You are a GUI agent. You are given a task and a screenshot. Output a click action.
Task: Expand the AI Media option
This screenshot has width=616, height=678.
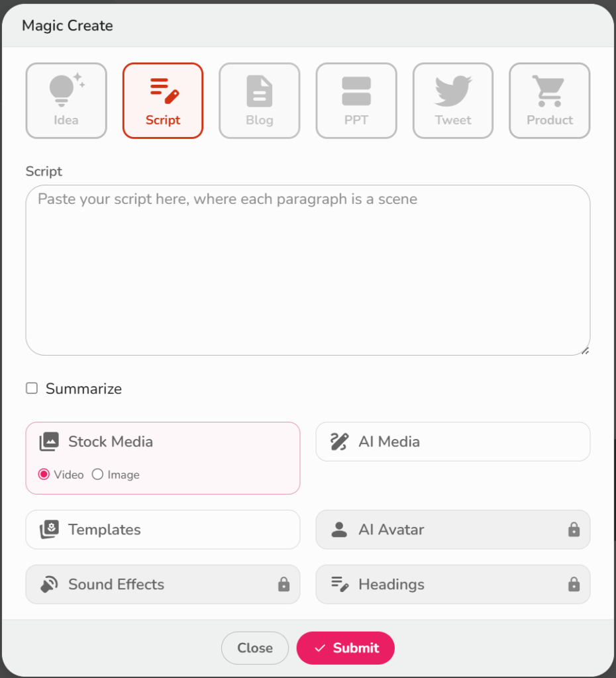(x=453, y=442)
